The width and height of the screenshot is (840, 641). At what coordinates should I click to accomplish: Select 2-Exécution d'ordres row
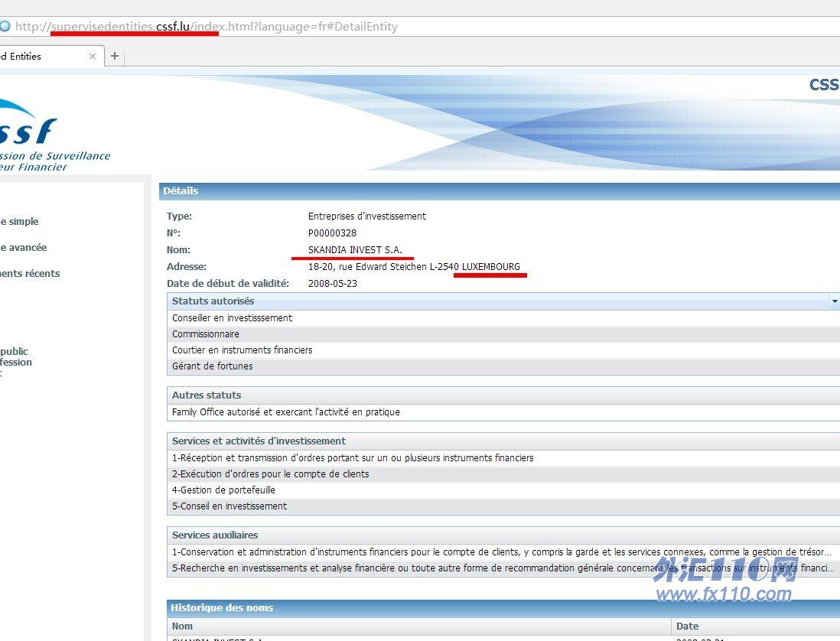503,474
